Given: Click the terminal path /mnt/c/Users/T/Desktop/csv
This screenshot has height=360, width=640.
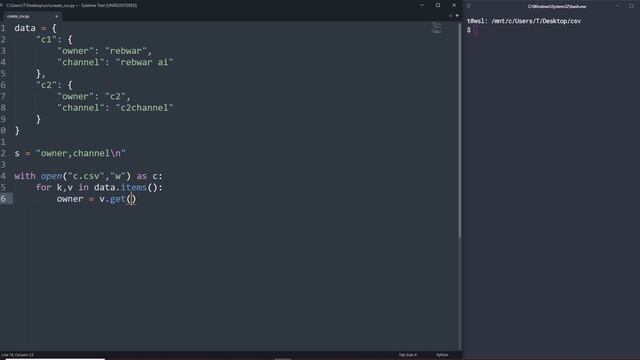Looking at the screenshot, I should point(536,21).
